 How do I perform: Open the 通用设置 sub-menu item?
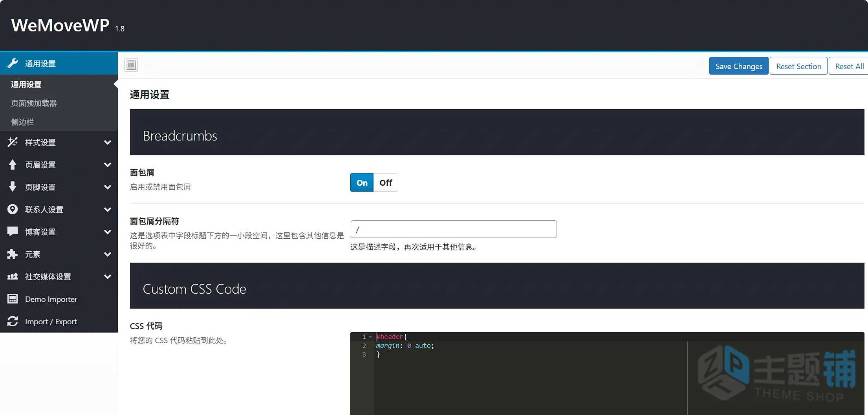pos(59,84)
